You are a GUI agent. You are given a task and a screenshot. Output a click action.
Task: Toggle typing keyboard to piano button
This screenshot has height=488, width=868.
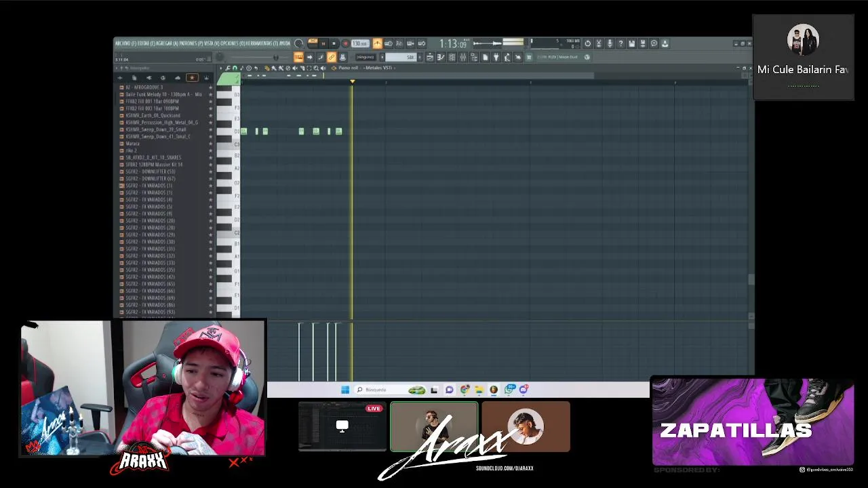coord(298,57)
